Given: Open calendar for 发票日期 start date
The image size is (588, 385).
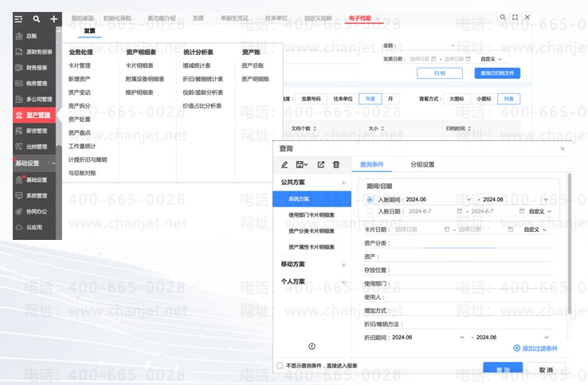Looking at the screenshot, I should pyautogui.click(x=434, y=59).
